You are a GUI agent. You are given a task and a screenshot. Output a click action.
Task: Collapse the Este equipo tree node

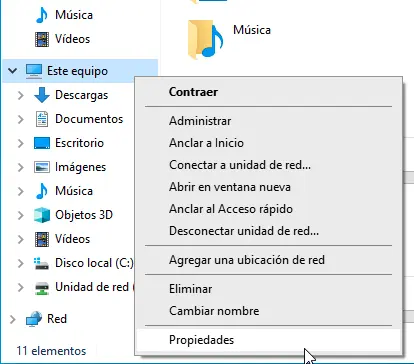(x=13, y=71)
